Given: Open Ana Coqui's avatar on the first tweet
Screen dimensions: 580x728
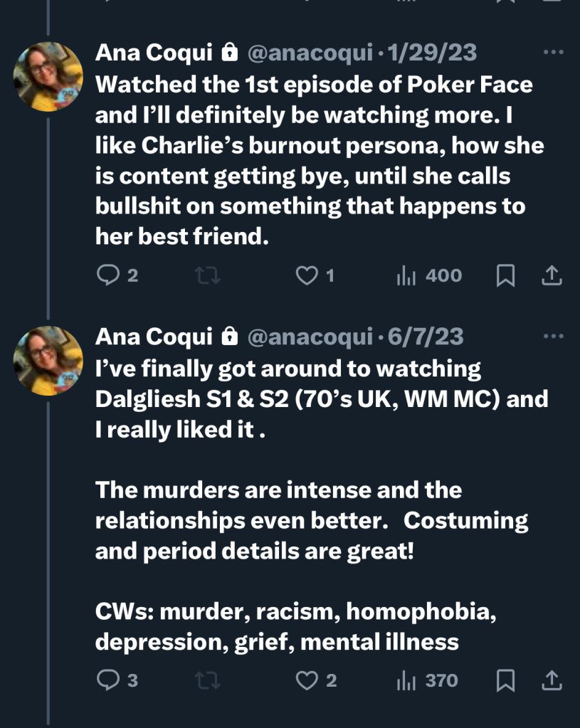Looking at the screenshot, I should click(48, 77).
